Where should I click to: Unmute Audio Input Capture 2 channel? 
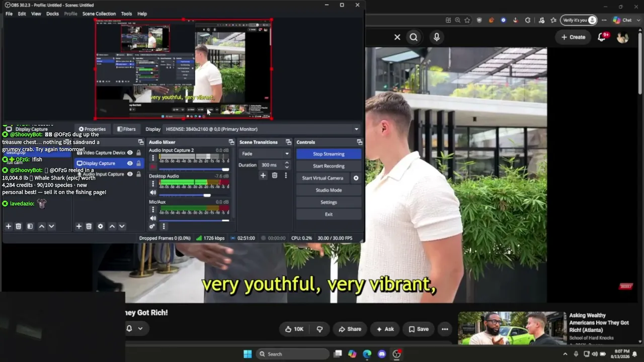click(x=153, y=166)
